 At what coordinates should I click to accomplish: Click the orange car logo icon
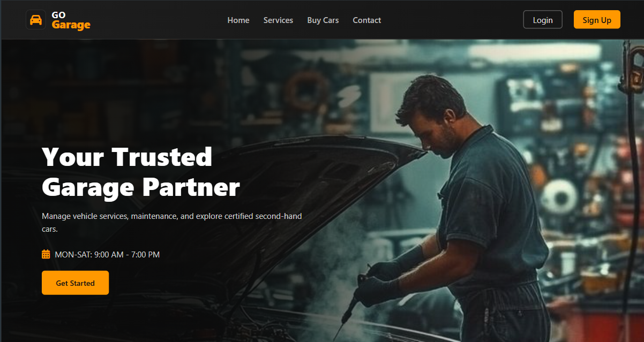[x=36, y=20]
